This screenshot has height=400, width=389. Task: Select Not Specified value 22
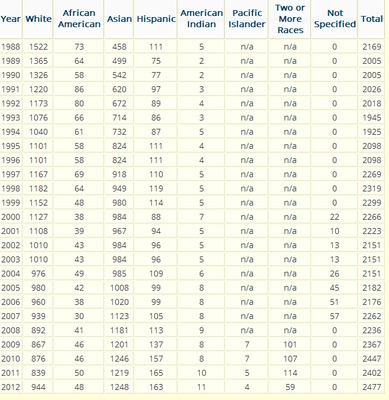tap(335, 217)
